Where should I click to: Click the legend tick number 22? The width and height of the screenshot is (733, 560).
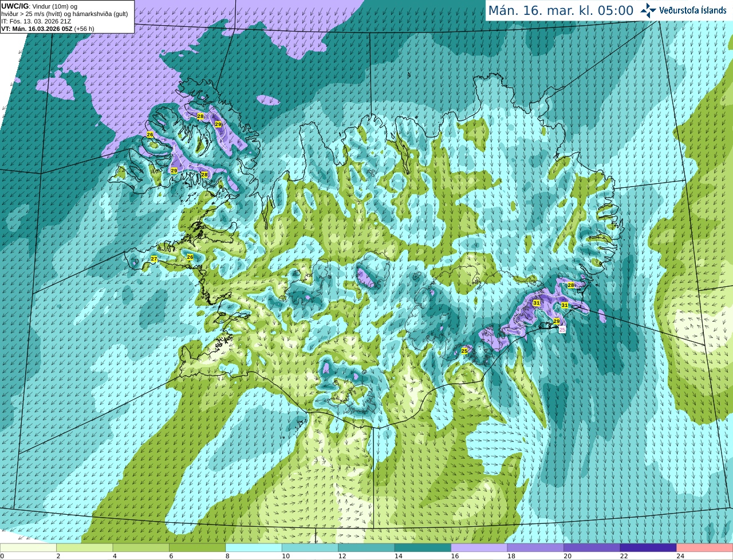click(624, 556)
